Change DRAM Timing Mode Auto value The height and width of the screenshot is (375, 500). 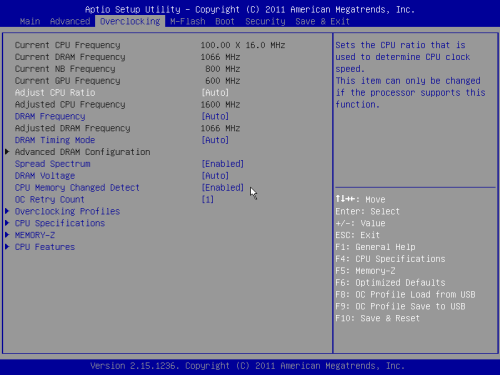tap(215, 140)
